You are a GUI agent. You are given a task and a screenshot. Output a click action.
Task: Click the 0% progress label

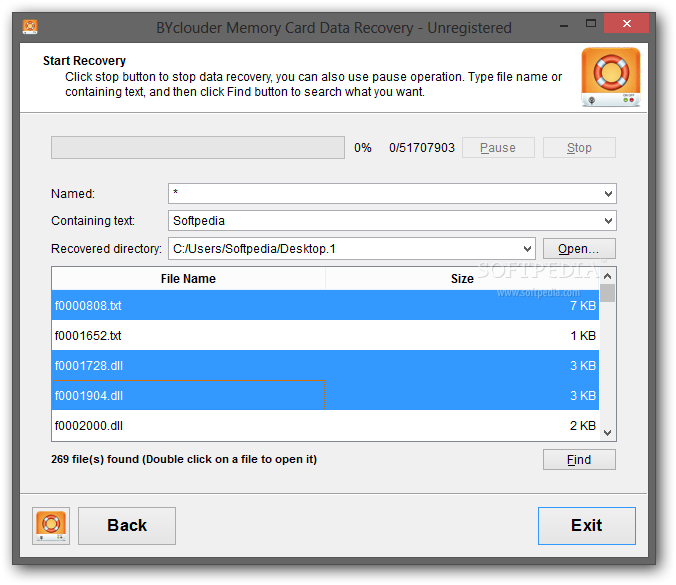[x=363, y=148]
